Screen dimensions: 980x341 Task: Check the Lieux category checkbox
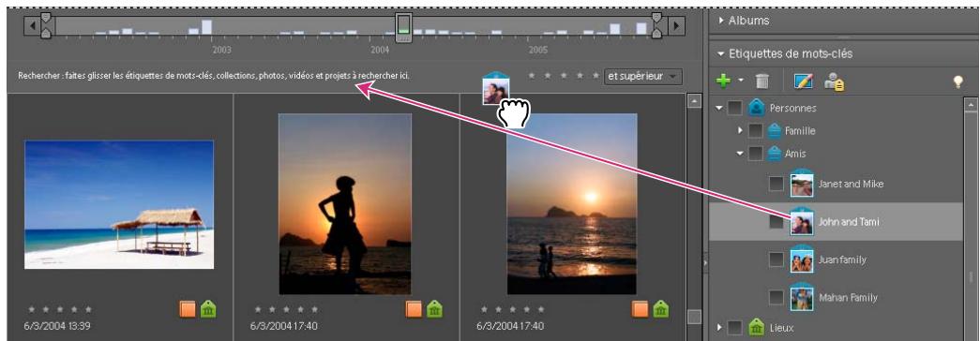click(x=735, y=327)
